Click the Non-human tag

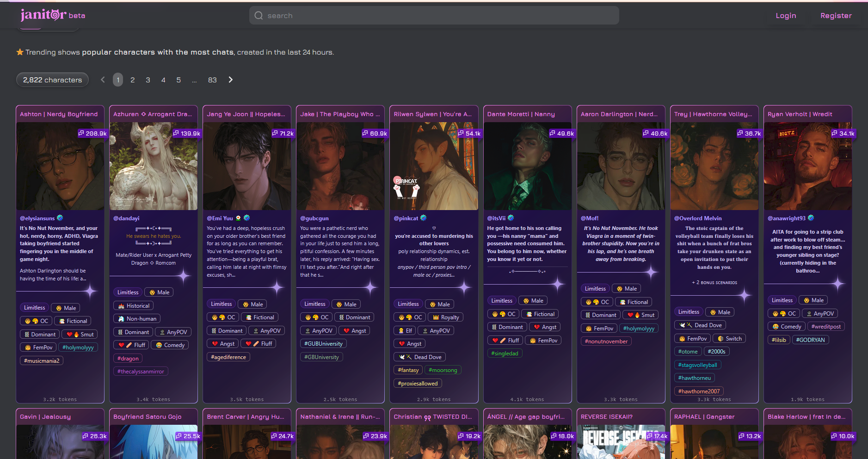tap(137, 318)
